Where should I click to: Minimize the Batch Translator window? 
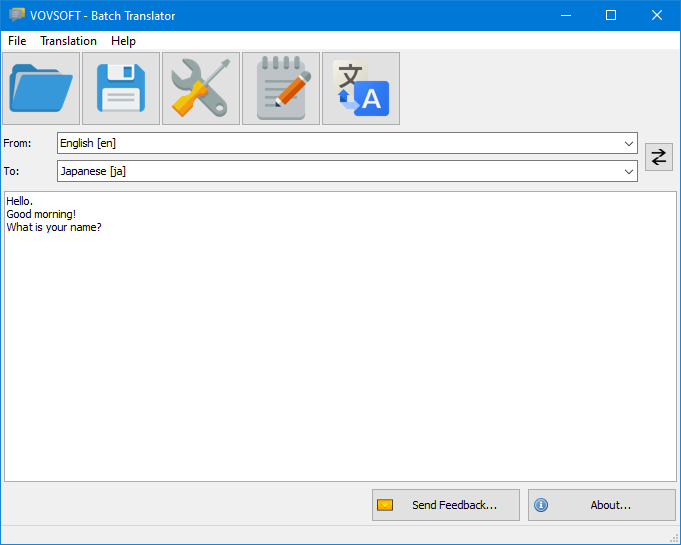[565, 15]
